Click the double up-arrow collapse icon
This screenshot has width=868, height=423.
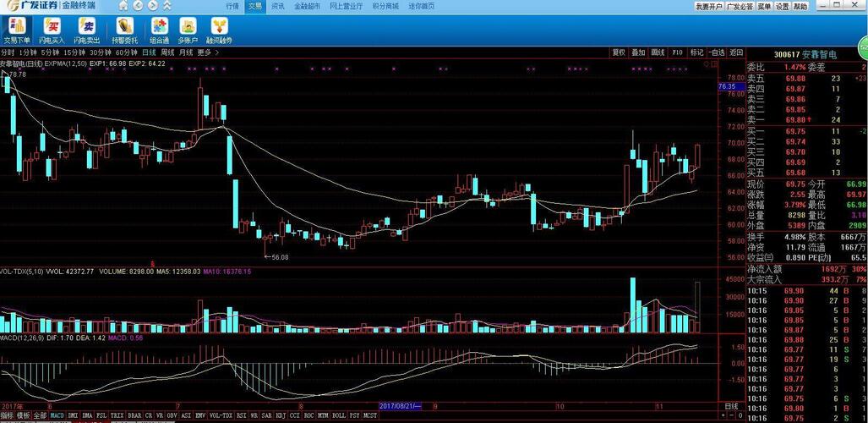pos(167,6)
